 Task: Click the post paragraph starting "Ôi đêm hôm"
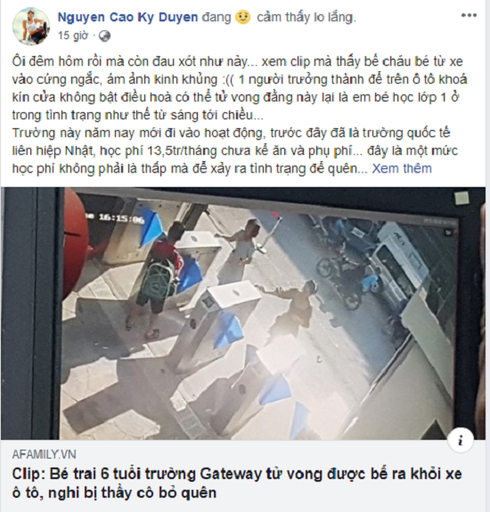click(240, 88)
